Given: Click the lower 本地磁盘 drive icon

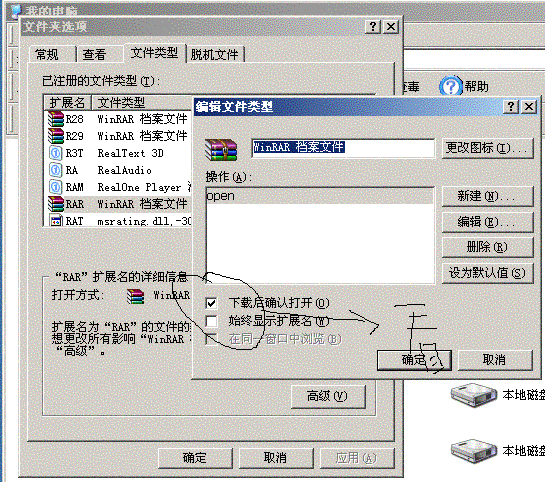Looking at the screenshot, I should point(474,451).
